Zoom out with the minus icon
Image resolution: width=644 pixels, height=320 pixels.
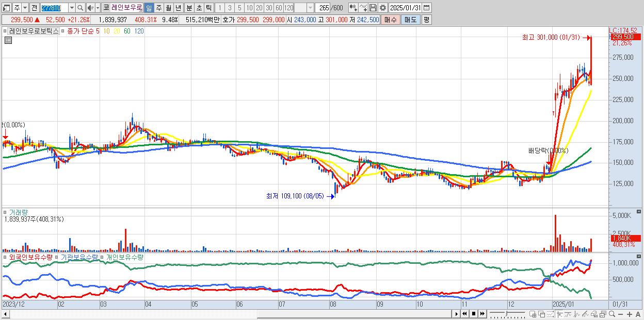coord(621,314)
